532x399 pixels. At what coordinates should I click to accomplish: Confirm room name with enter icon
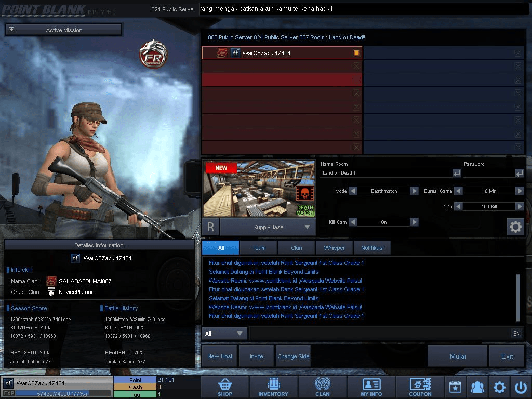457,174
